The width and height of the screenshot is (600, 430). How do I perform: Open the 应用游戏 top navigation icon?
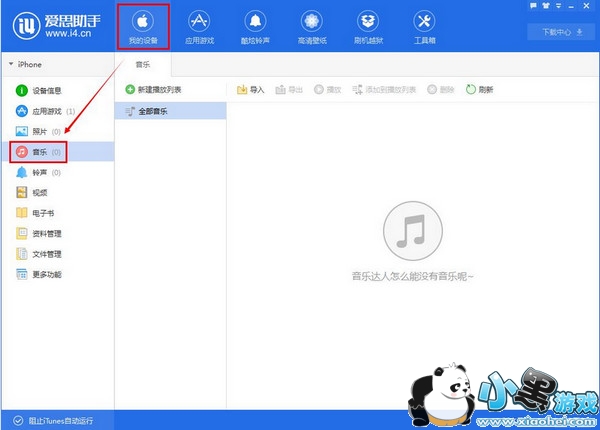pos(199,27)
